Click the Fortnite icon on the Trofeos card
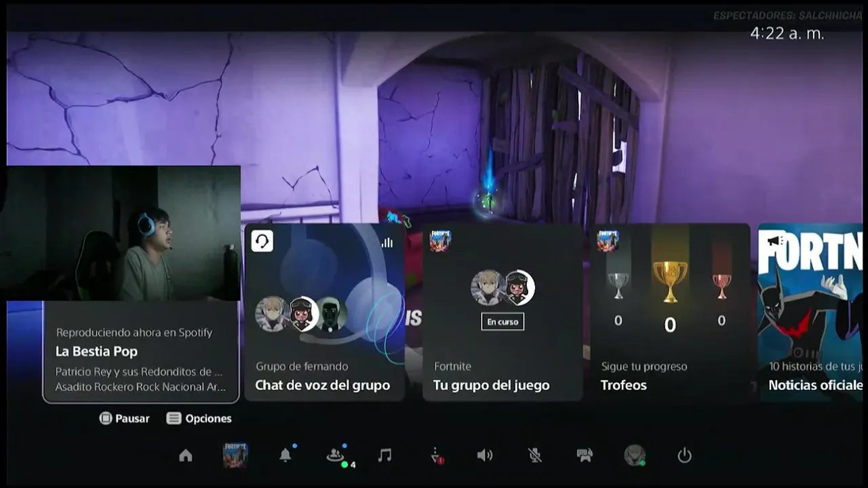 pyautogui.click(x=608, y=241)
